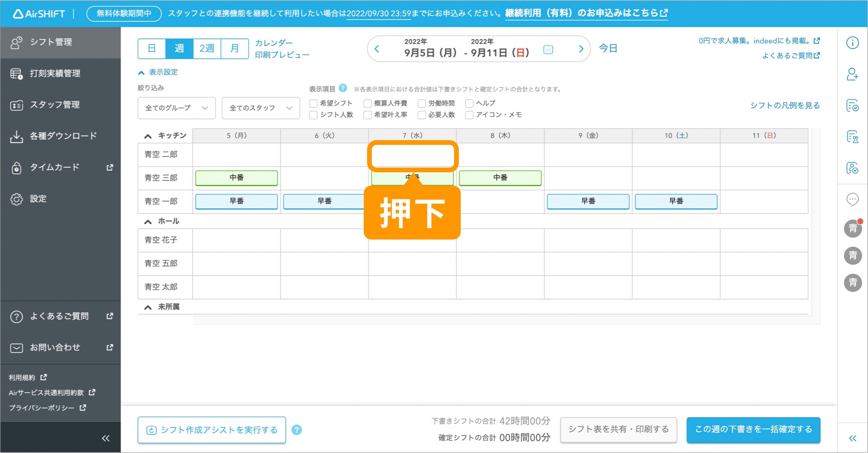Open the calendar date picker icon
The height and width of the screenshot is (453, 868).
tap(548, 49)
